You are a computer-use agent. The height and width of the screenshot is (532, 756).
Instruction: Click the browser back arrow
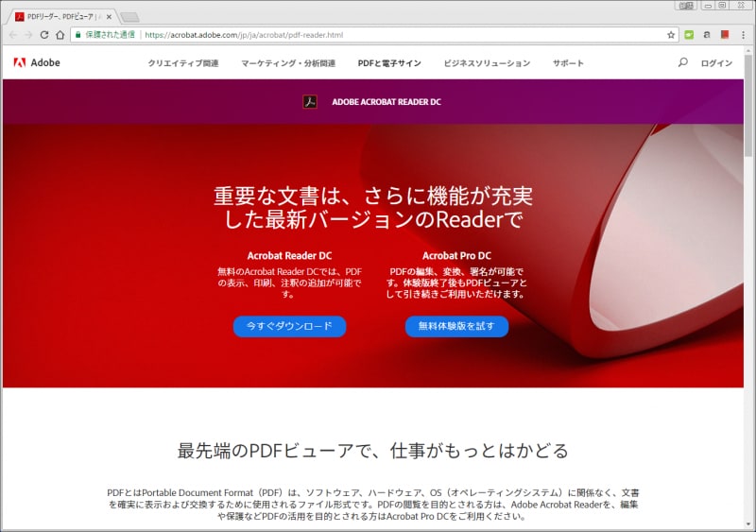tap(13, 35)
